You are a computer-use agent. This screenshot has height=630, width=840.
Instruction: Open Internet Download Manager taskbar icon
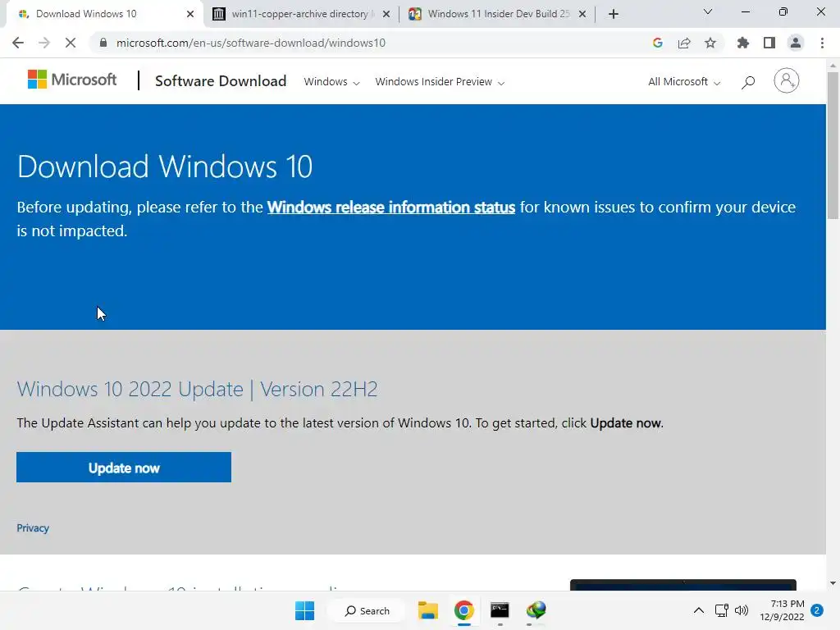(536, 610)
